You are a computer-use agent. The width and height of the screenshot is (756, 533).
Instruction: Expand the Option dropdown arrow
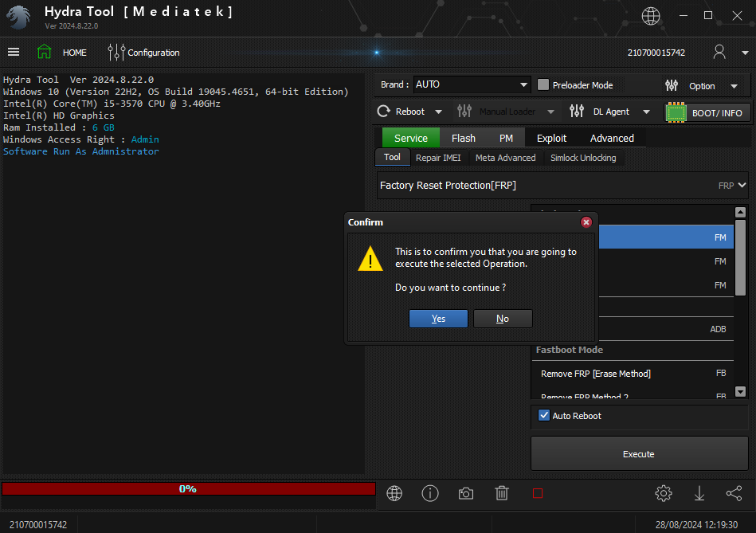point(734,86)
